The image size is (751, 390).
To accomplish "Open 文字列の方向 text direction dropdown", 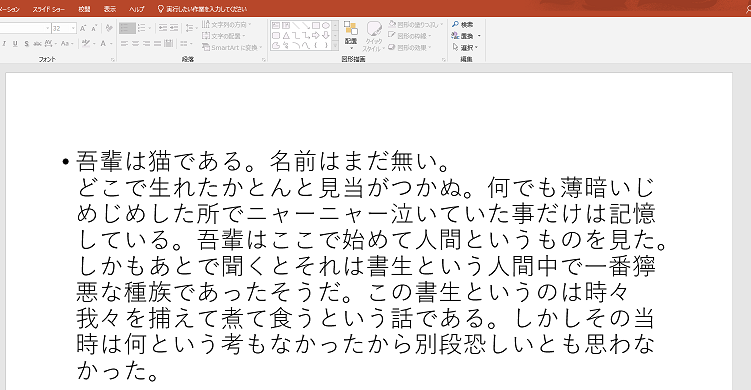I will pos(227,24).
